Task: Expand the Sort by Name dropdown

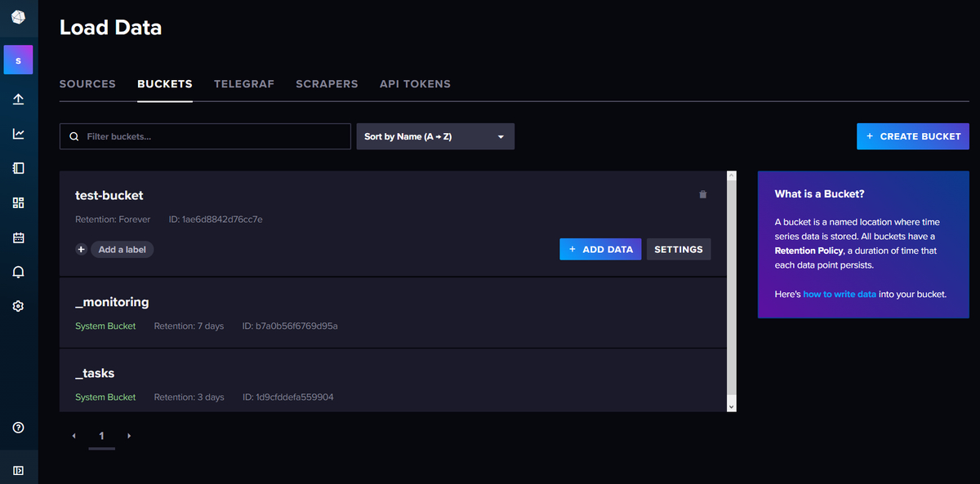Action: click(435, 136)
